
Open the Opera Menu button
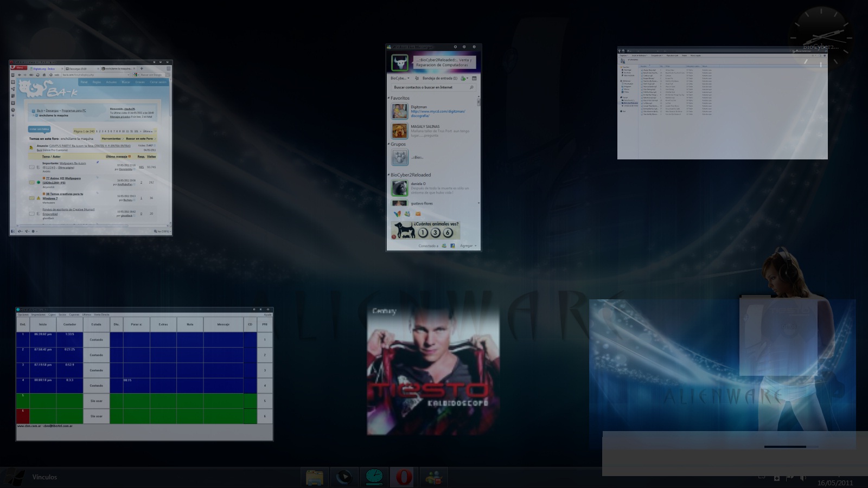click(x=19, y=68)
